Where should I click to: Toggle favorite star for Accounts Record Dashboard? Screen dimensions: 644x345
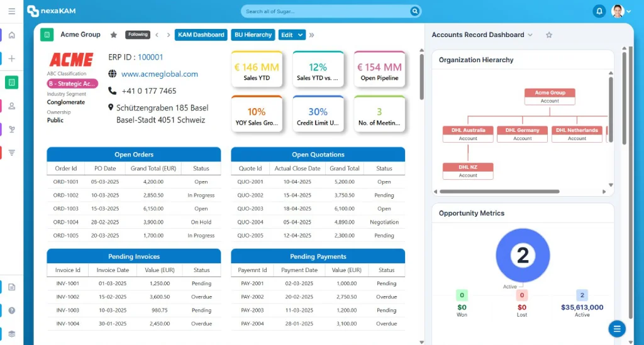point(549,35)
